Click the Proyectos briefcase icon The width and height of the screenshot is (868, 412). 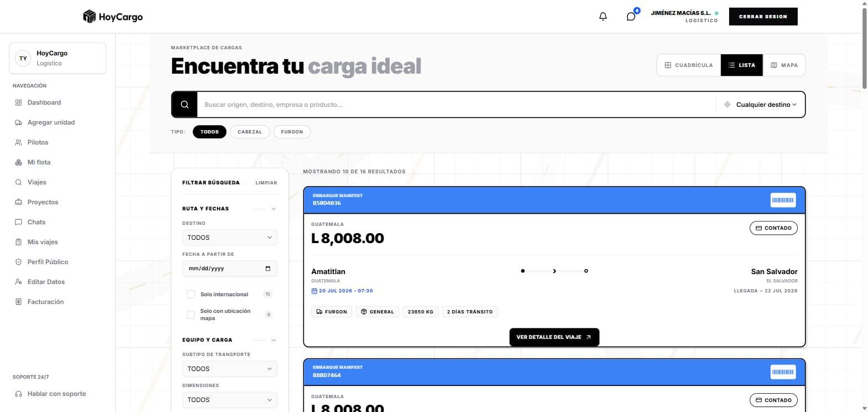click(18, 202)
